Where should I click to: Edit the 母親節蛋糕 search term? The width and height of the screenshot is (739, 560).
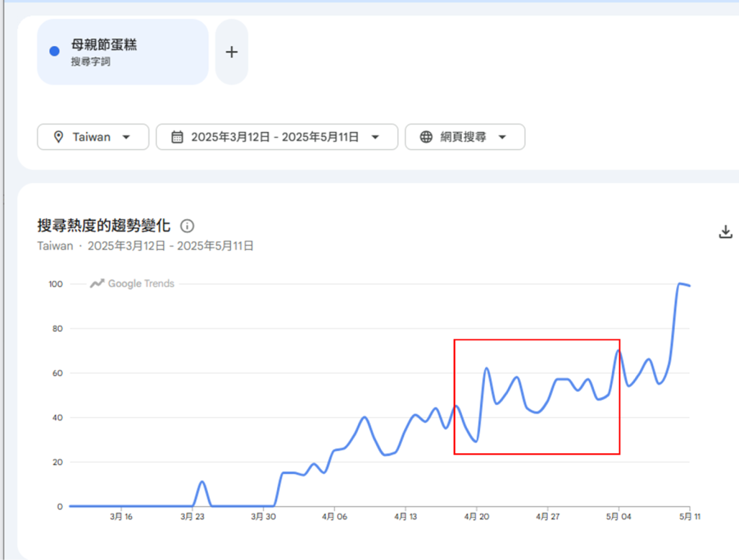104,45
